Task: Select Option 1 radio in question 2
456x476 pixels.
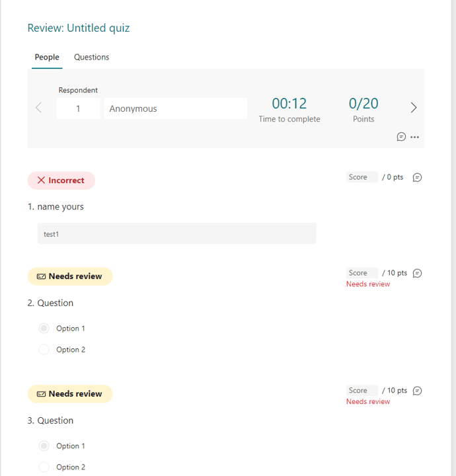Action: pyautogui.click(x=44, y=329)
